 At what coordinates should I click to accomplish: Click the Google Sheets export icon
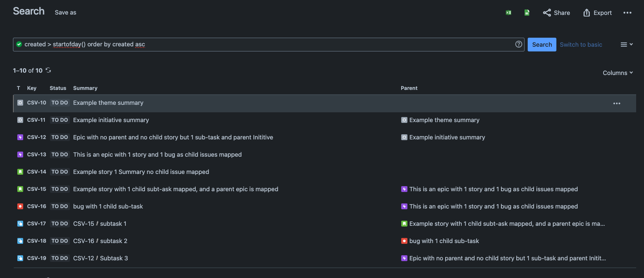point(527,13)
